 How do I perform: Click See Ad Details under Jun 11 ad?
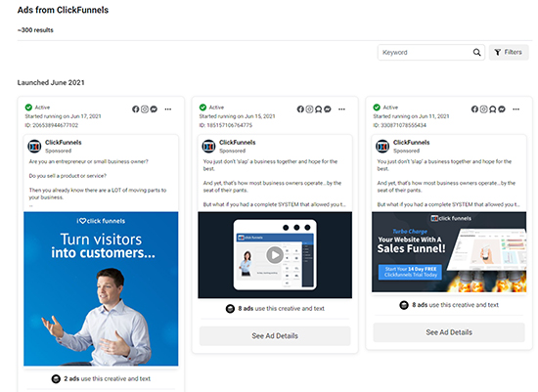tap(449, 332)
